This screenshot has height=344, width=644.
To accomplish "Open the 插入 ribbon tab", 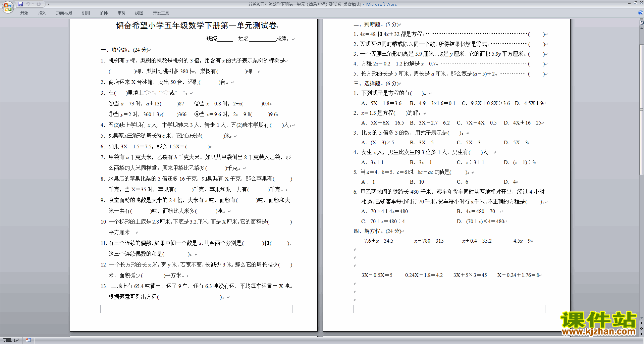I will pyautogui.click(x=42, y=13).
